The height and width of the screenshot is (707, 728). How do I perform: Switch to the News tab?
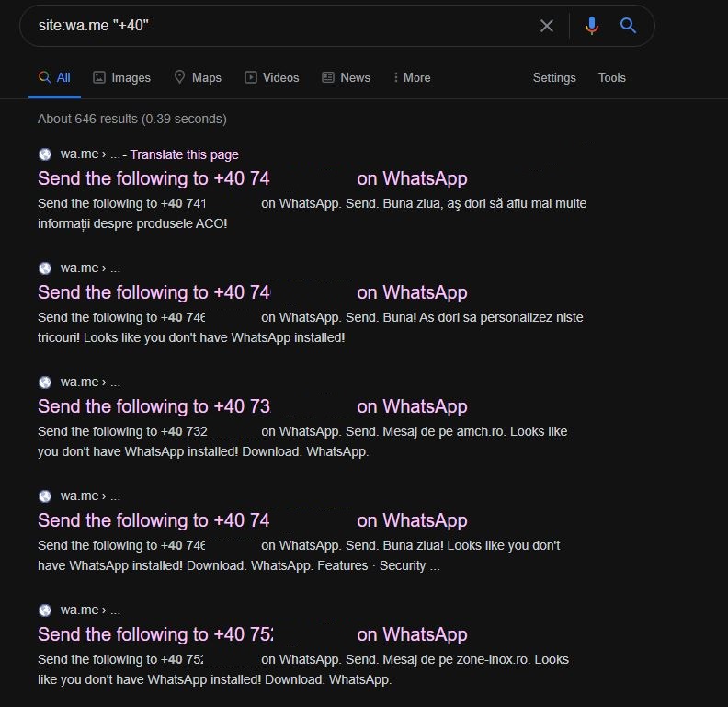[x=346, y=77]
